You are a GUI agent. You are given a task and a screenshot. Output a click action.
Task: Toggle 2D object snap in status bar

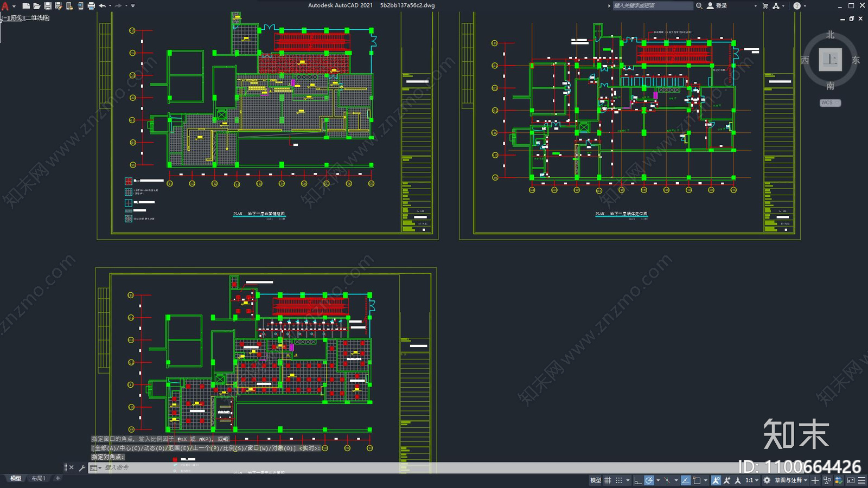tap(697, 480)
